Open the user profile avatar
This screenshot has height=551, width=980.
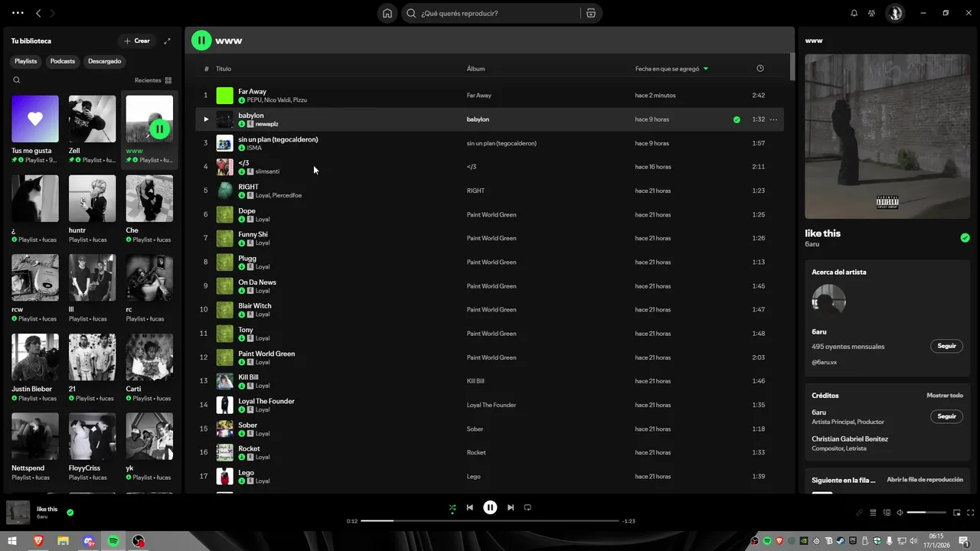pyautogui.click(x=894, y=13)
